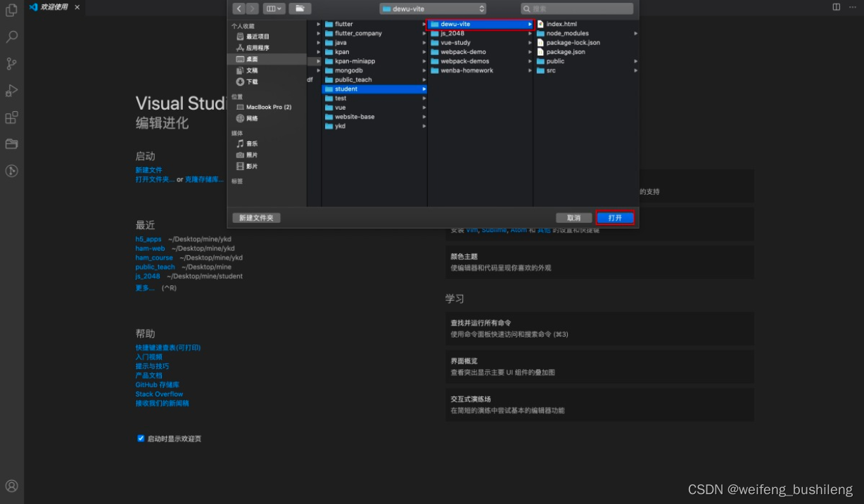864x504 pixels.
Task: Open the 颜色主题 customization card
Action: [x=599, y=261]
